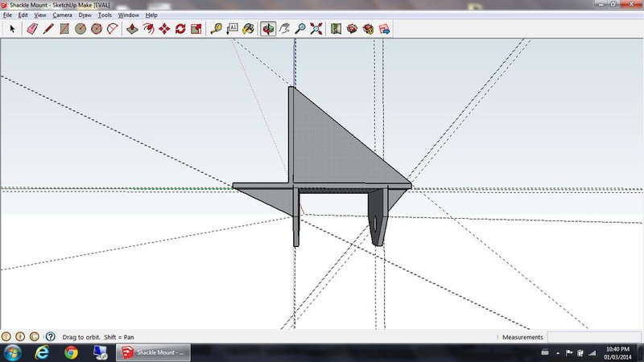Open the Camera menu
The width and height of the screenshot is (644, 362).
(63, 15)
